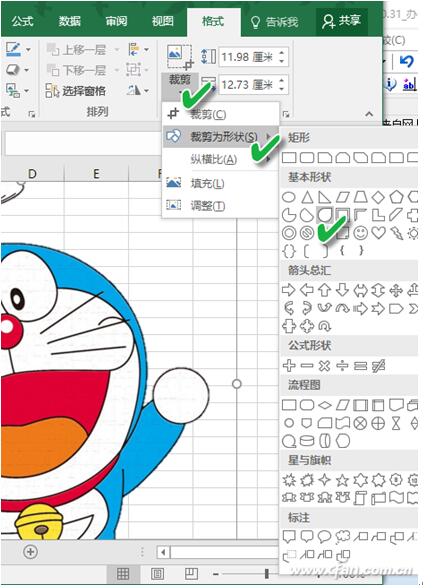Click the zoom slider handle
Image resolution: width=434 pixels, height=588 pixels.
click(266, 573)
